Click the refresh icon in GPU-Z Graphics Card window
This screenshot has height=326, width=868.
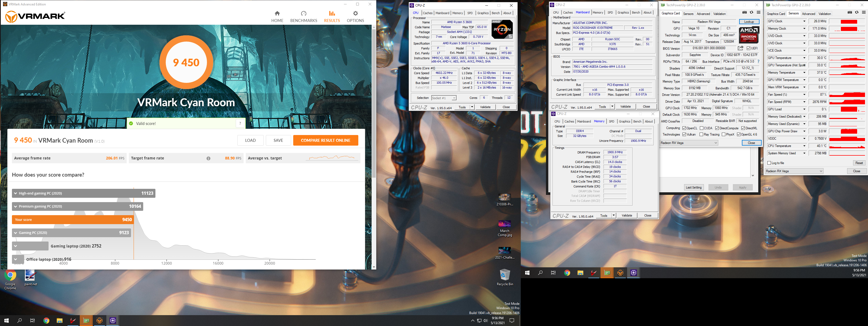coord(751,12)
